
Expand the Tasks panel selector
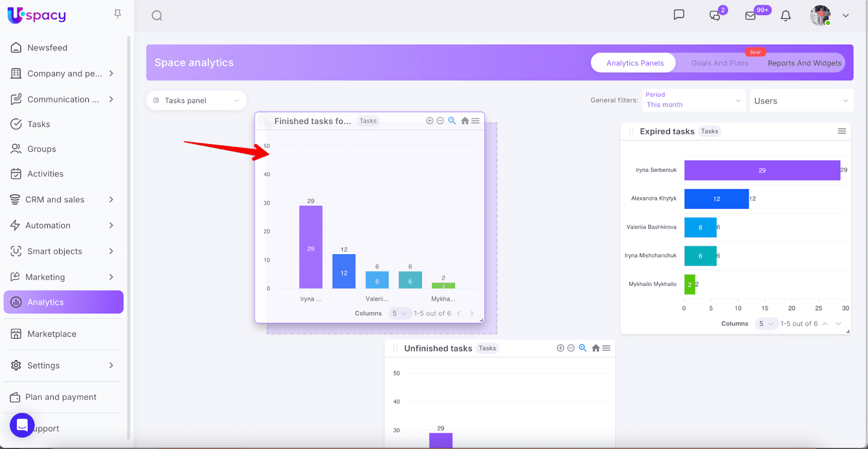click(x=196, y=100)
